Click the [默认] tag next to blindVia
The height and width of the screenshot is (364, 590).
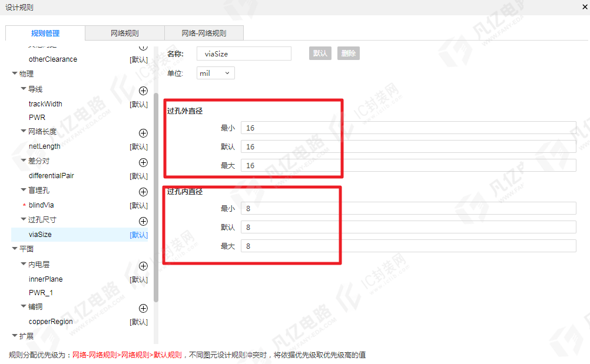pyautogui.click(x=139, y=205)
